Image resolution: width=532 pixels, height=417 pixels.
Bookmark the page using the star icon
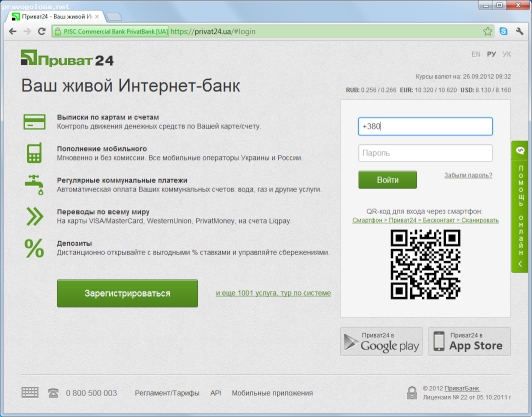(488, 32)
